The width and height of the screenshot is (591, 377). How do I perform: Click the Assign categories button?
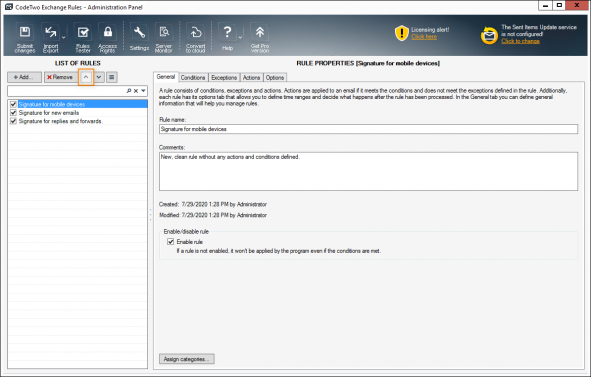coord(187,359)
